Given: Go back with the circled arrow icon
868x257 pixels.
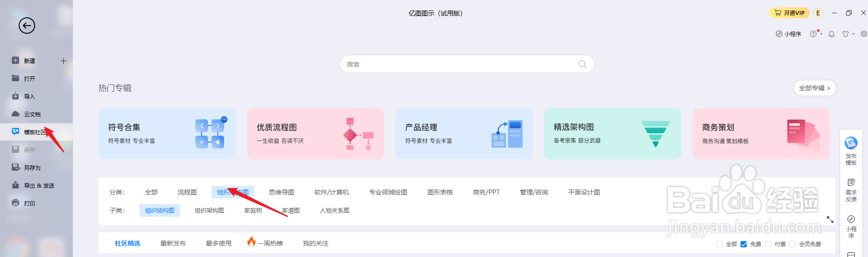Looking at the screenshot, I should 26,26.
